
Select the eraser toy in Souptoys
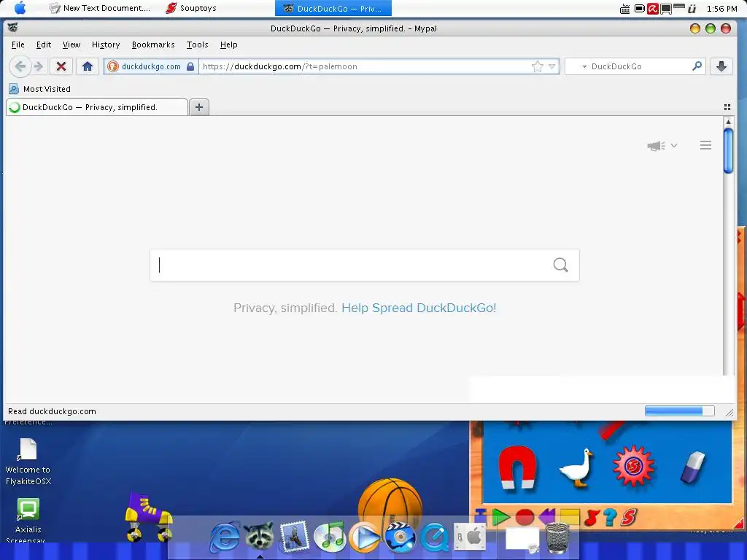click(x=693, y=467)
